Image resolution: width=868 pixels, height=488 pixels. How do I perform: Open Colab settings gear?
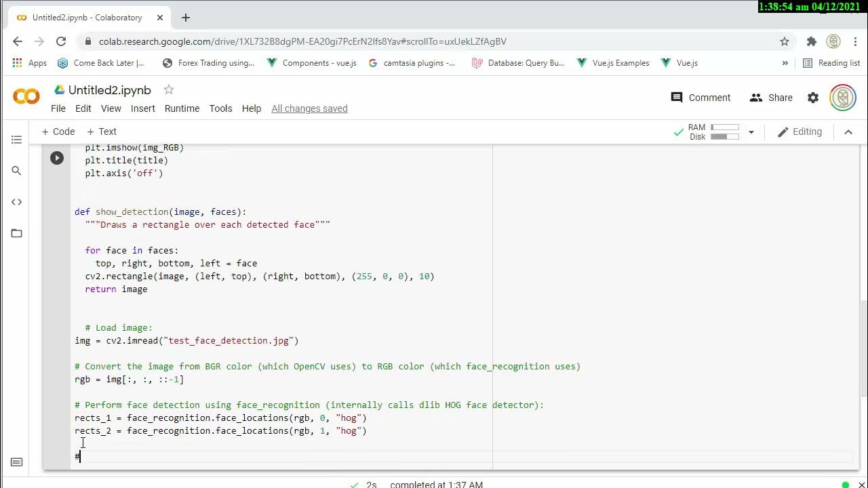pos(813,98)
